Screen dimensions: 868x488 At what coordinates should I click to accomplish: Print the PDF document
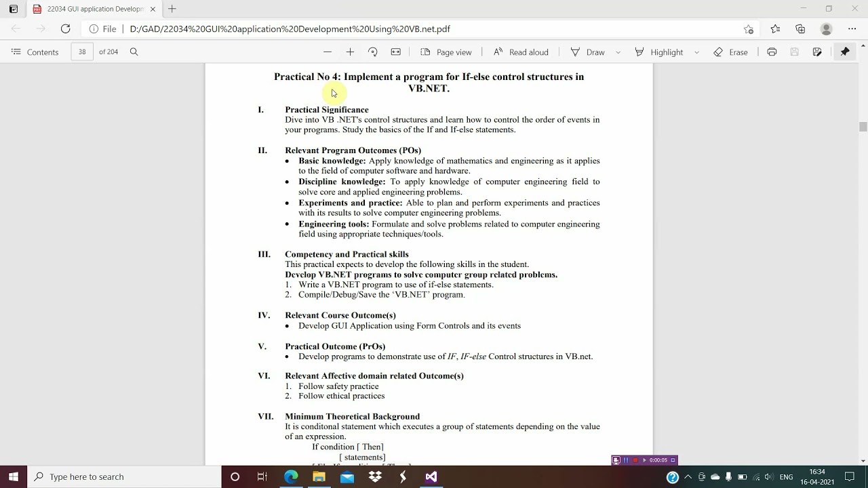pos(772,52)
